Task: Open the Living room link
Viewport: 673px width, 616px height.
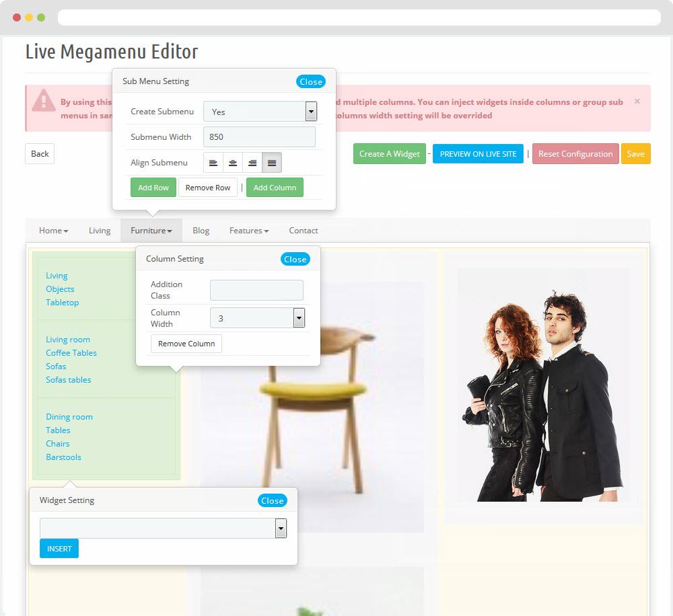Action: (68, 340)
